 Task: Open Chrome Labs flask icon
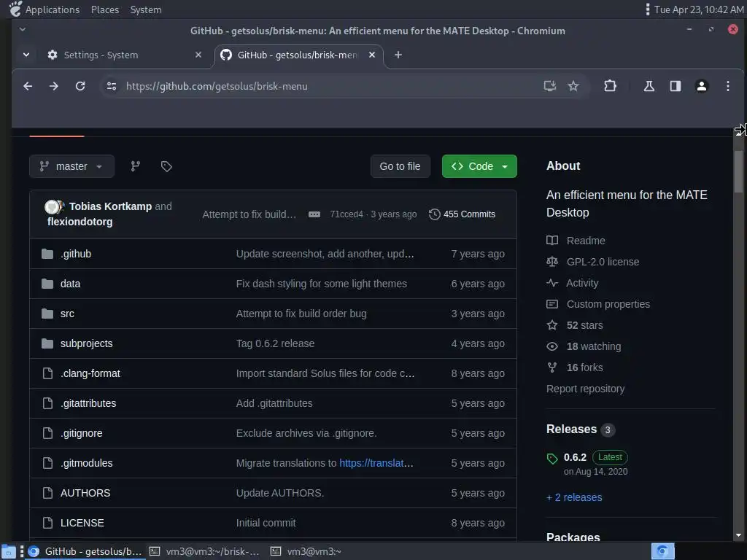[649, 86]
